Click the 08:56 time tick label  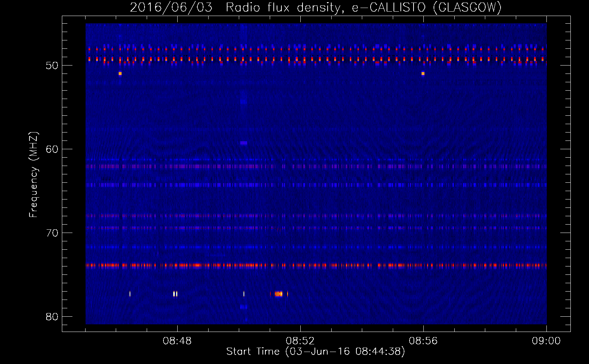(x=423, y=341)
